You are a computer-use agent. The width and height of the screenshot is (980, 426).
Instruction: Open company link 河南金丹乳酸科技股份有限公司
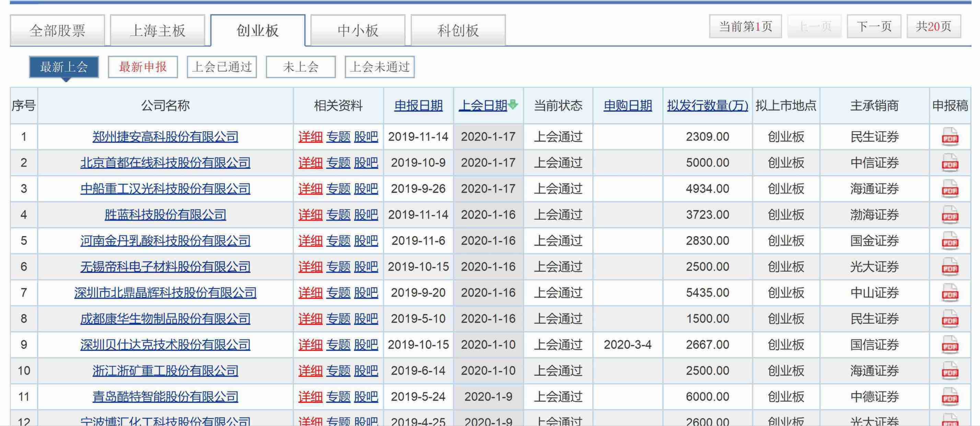[165, 241]
